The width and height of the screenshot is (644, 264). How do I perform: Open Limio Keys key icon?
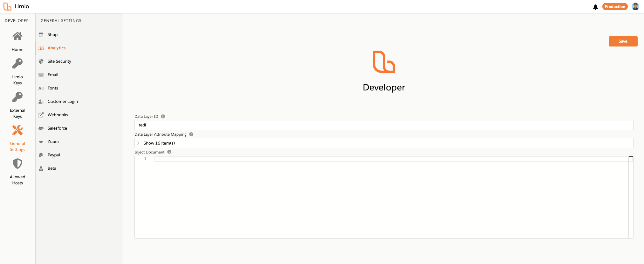17,64
